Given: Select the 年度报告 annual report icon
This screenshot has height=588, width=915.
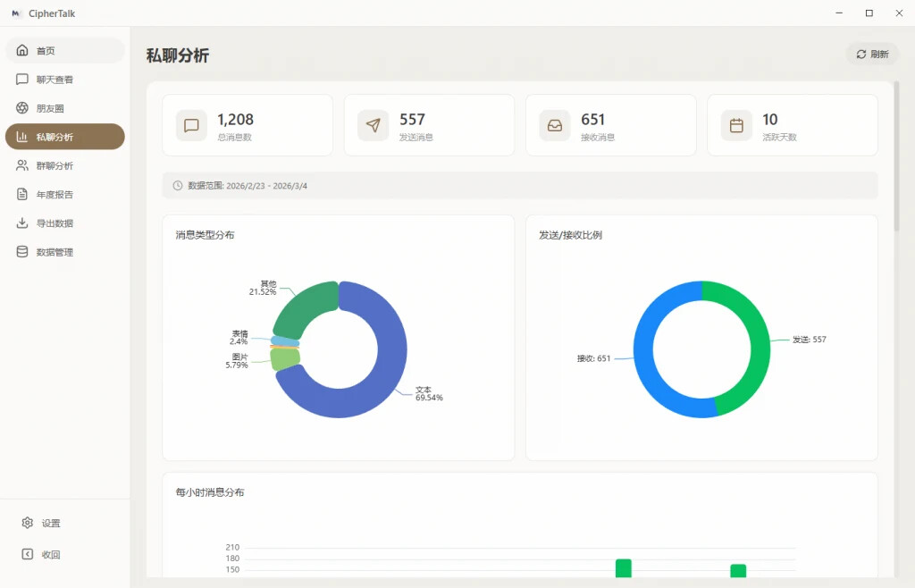Looking at the screenshot, I should (22, 194).
